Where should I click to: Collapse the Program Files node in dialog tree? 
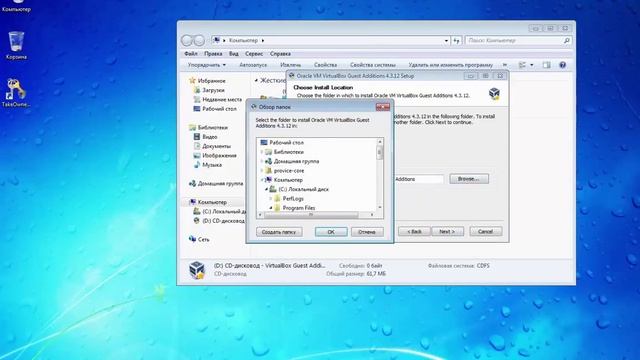pos(271,208)
